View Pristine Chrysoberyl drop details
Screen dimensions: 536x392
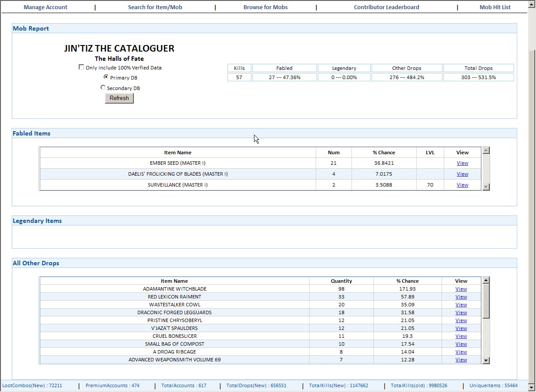pyautogui.click(x=461, y=320)
